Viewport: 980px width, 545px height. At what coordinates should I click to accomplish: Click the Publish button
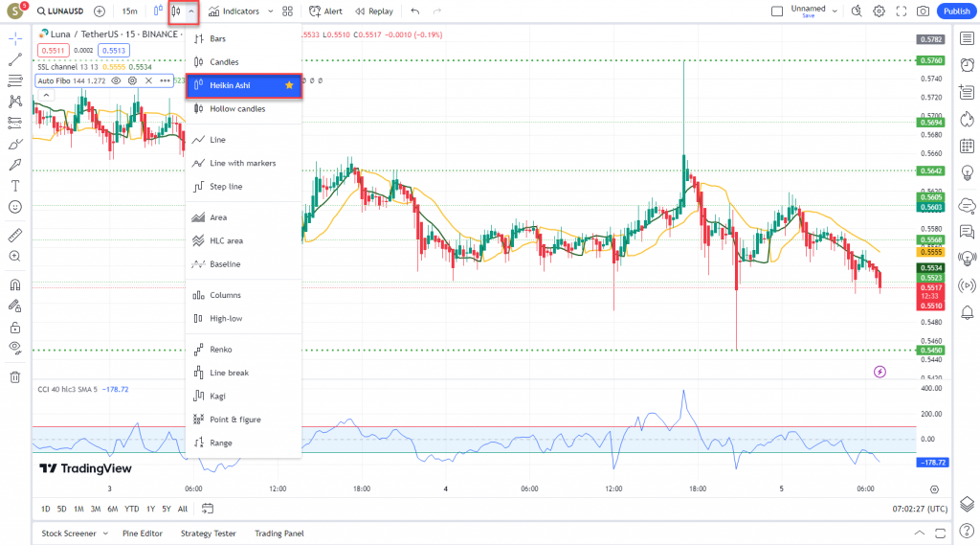point(956,11)
